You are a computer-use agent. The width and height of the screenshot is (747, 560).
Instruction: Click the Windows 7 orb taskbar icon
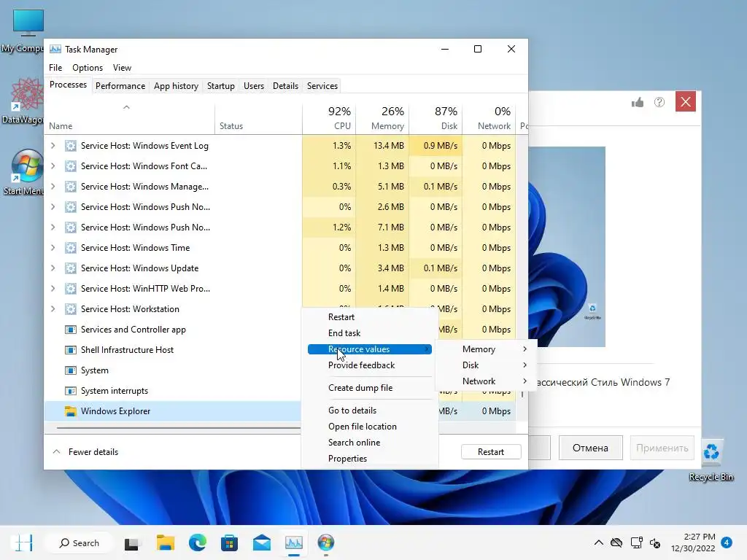coord(326,542)
